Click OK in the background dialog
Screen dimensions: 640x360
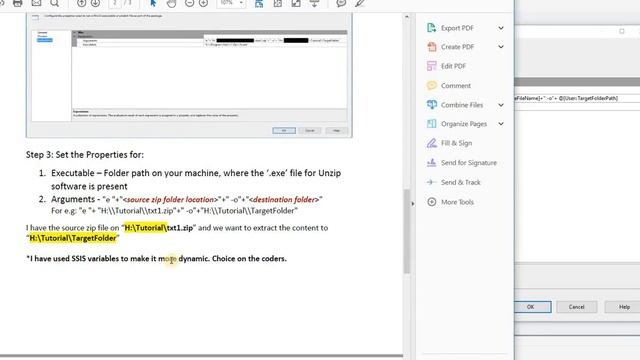[x=532, y=307]
